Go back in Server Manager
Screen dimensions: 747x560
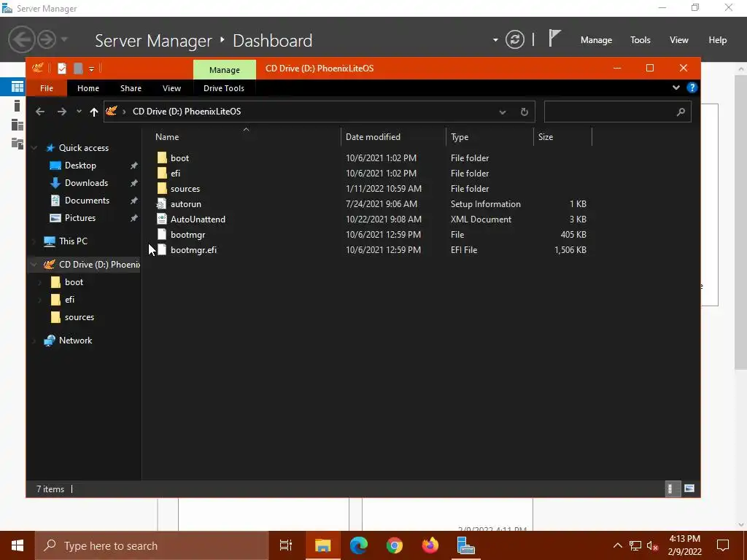coord(21,39)
